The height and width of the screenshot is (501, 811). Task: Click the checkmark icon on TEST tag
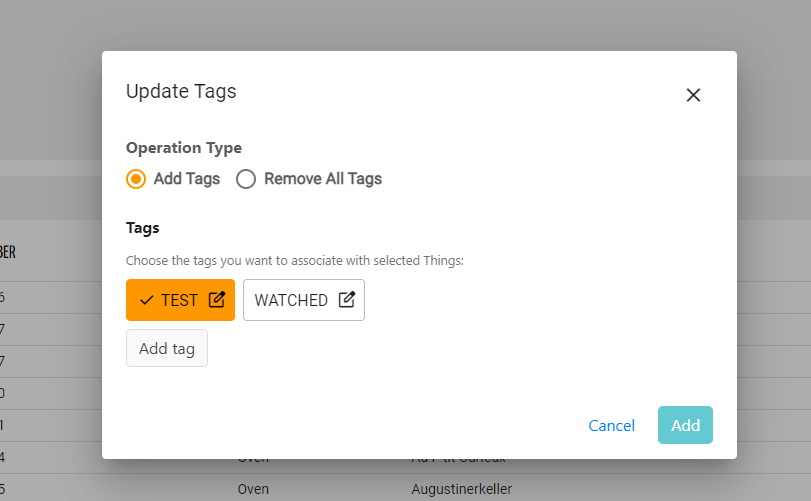[x=147, y=300]
